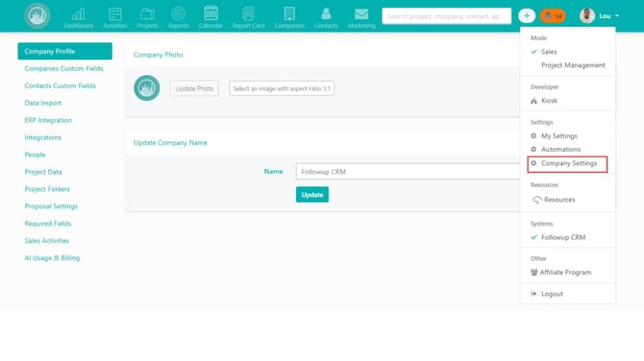Image resolution: width=644 pixels, height=361 pixels.
Task: Open the Companies building icon
Action: click(289, 14)
